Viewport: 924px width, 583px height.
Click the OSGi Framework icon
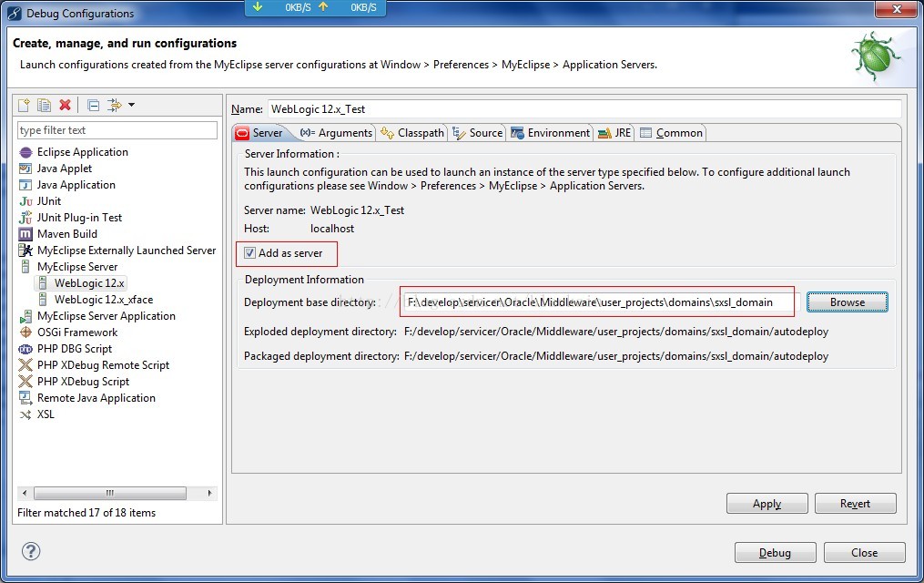point(25,332)
